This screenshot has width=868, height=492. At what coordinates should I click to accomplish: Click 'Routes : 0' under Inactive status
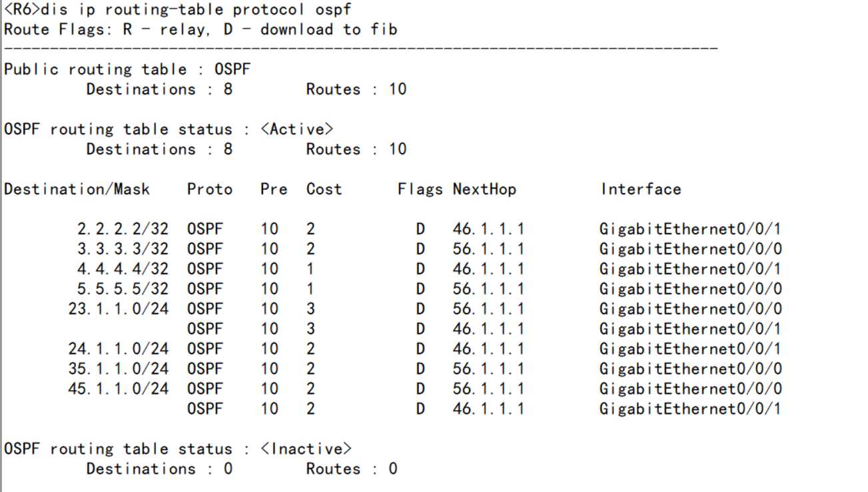[352, 469]
